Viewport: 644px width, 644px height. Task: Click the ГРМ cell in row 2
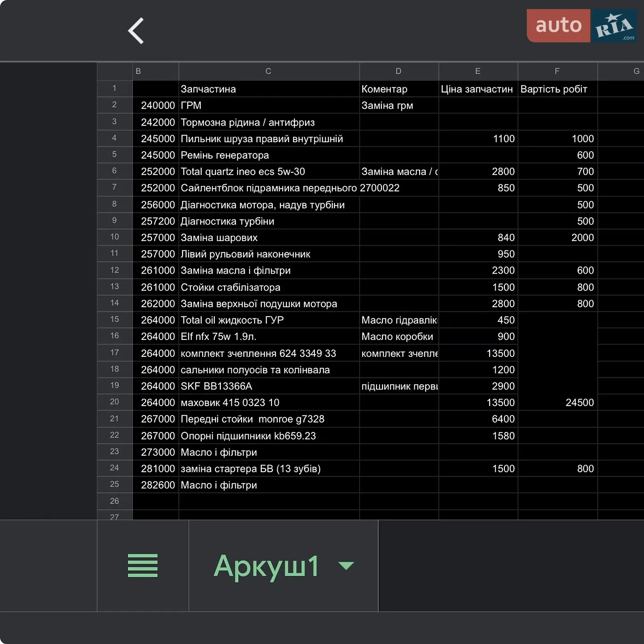269,106
